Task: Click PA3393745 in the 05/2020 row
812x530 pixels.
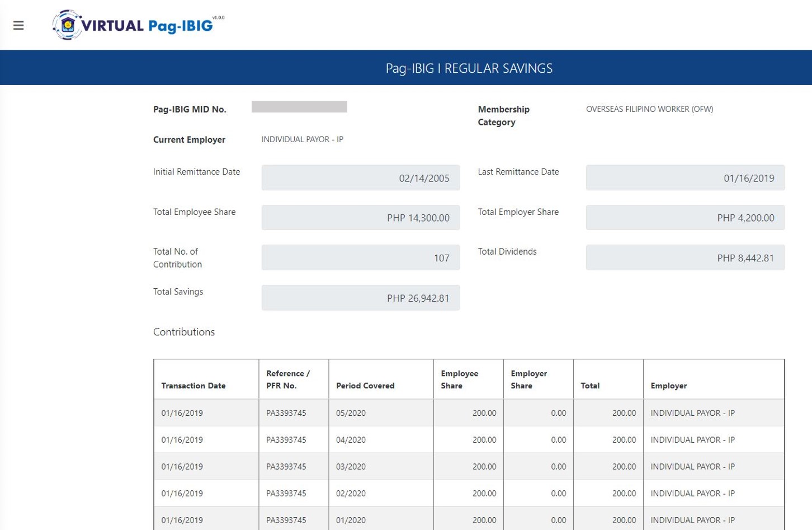Action: [286, 413]
